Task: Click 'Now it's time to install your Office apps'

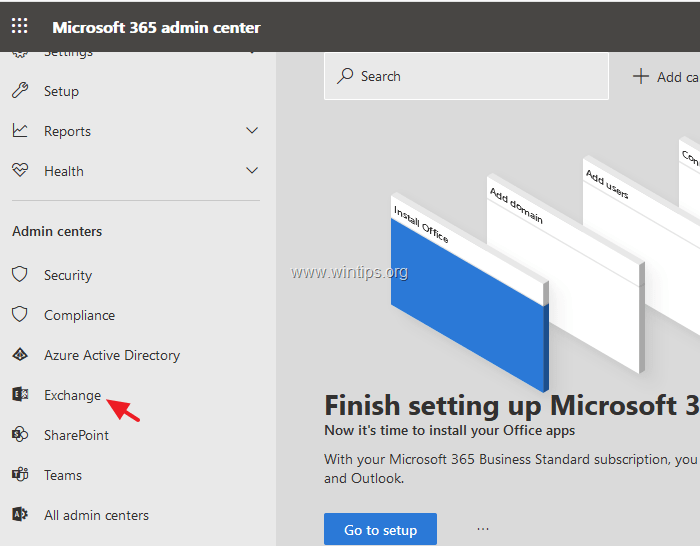Action: pyautogui.click(x=450, y=430)
